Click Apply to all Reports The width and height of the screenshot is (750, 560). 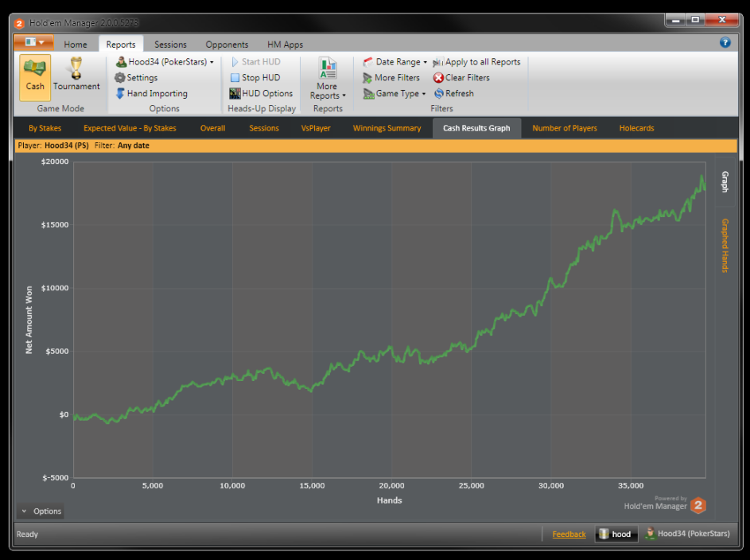point(476,62)
